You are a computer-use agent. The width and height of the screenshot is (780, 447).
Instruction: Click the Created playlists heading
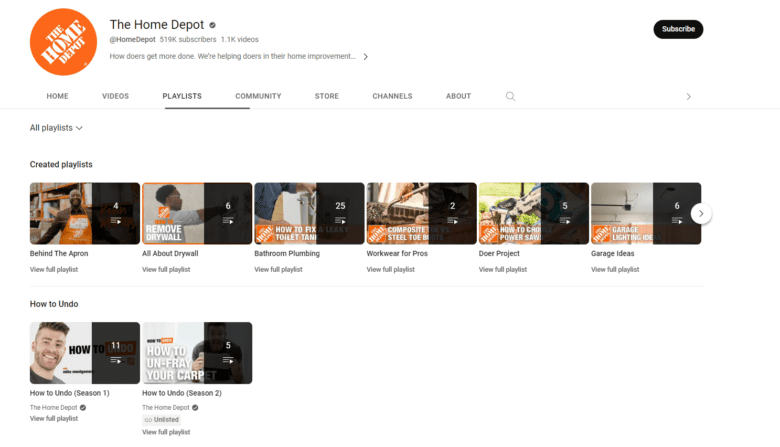61,165
